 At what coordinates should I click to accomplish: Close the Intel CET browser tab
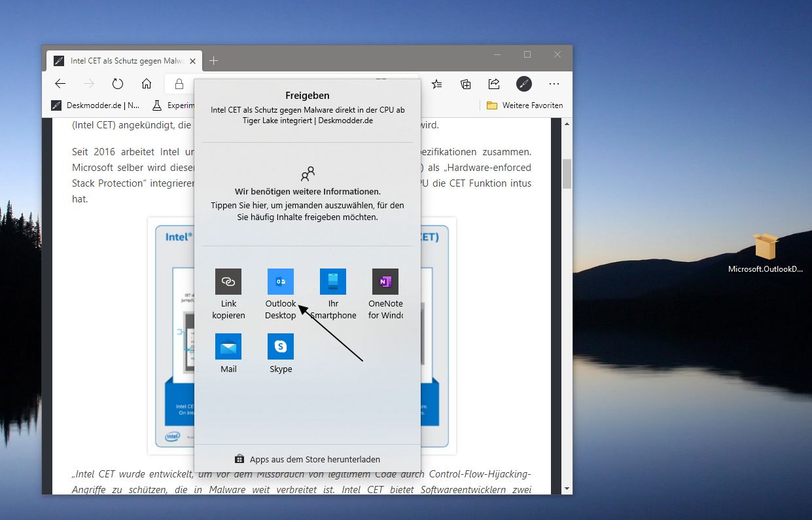(x=192, y=61)
